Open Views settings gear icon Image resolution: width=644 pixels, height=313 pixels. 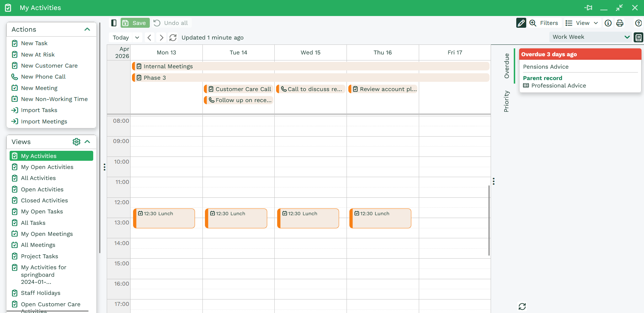tap(76, 142)
